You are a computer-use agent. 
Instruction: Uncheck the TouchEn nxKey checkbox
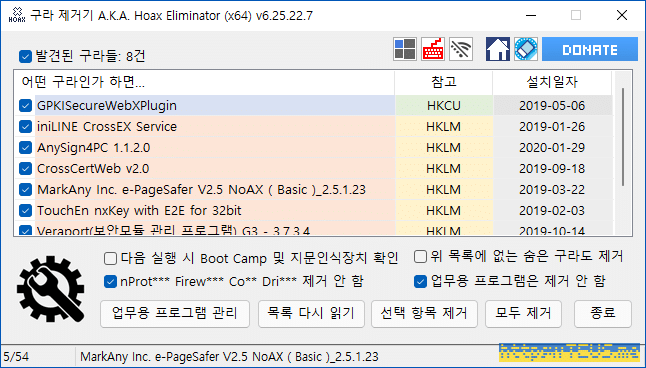26,211
